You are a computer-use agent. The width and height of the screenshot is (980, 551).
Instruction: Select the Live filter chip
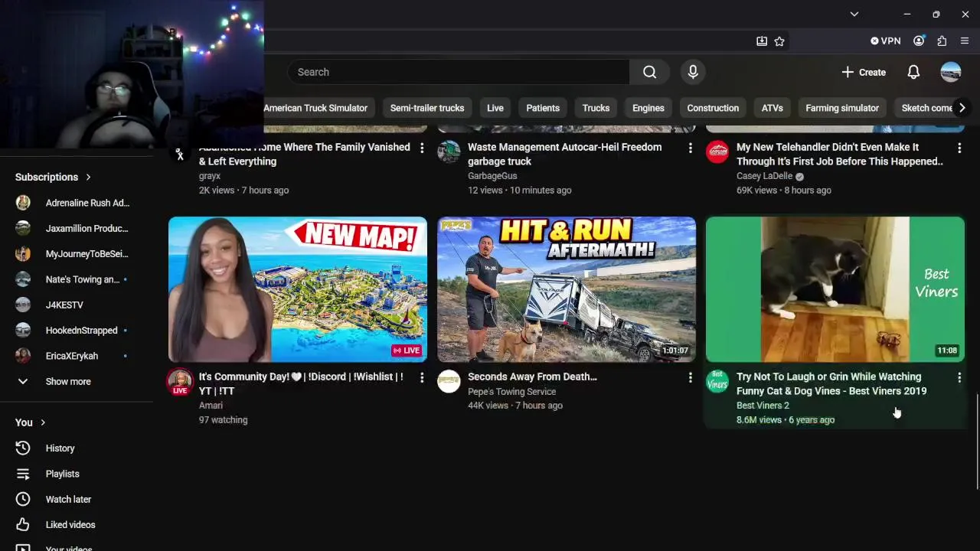(495, 108)
